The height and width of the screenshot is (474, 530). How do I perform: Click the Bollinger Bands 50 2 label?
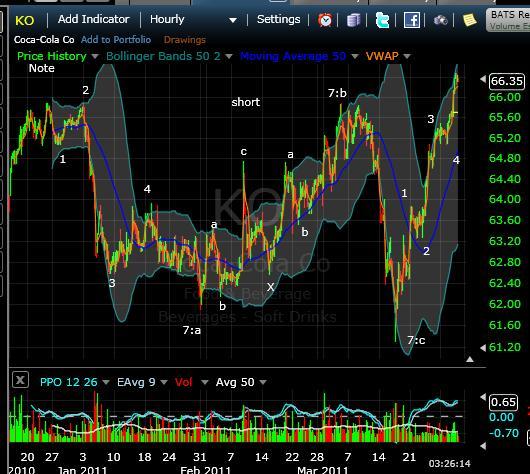163,56
